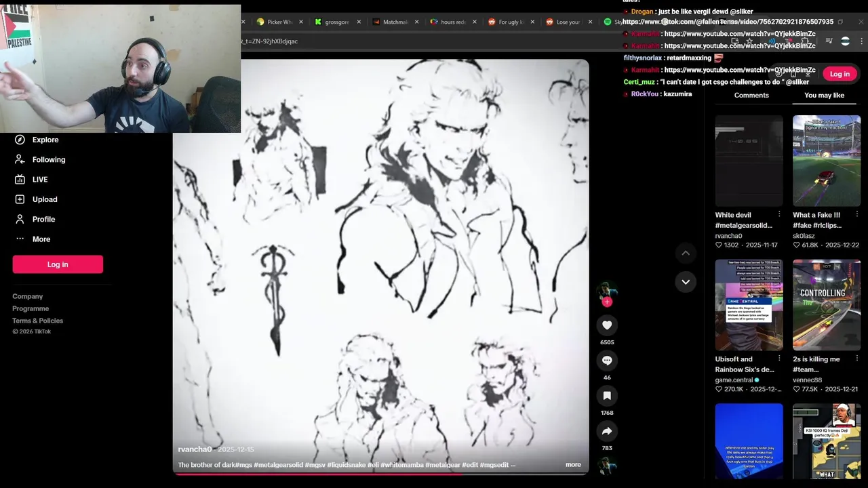The image size is (868, 488).
Task: Click the main video player area
Action: tap(380, 266)
